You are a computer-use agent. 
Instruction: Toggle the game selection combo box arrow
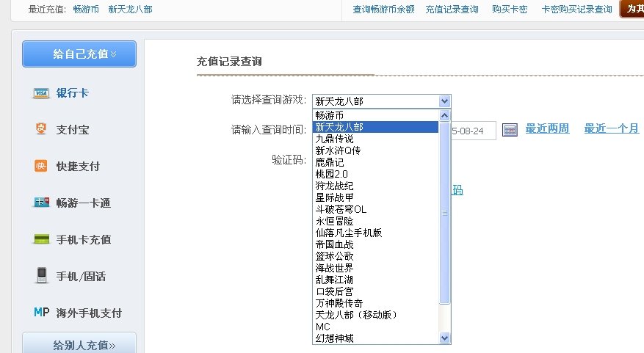tap(444, 101)
